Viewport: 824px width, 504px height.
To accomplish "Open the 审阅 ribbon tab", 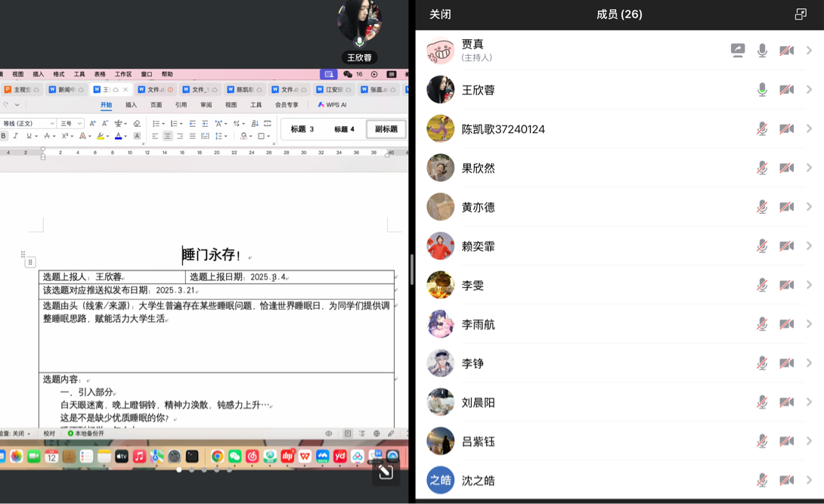I will click(x=206, y=105).
